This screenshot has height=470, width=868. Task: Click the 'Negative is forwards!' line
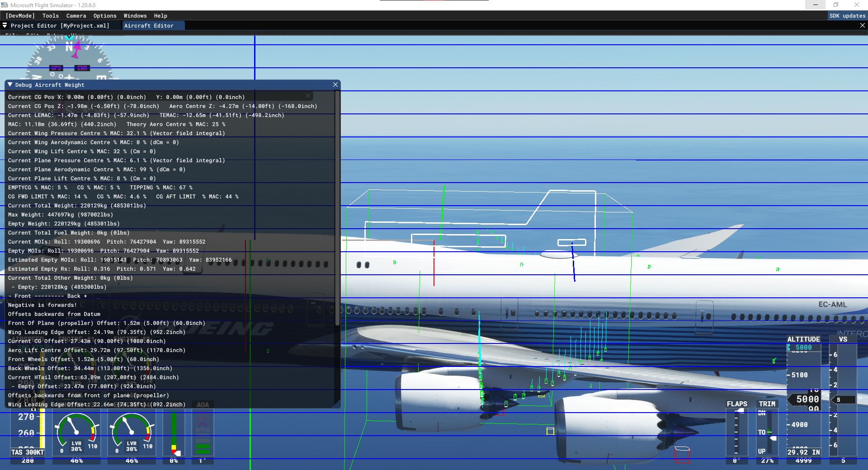[42, 305]
